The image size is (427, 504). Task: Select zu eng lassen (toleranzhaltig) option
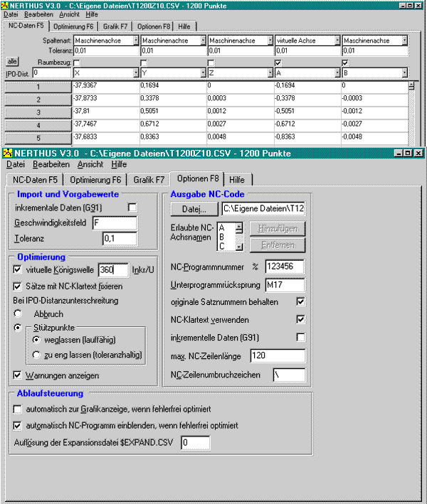37,355
